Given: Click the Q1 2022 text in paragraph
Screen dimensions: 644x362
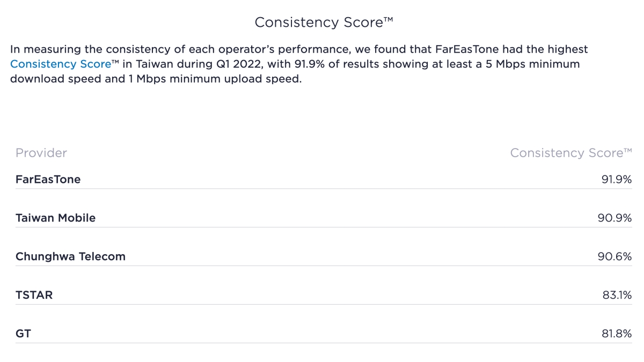Looking at the screenshot, I should pyautogui.click(x=236, y=64).
